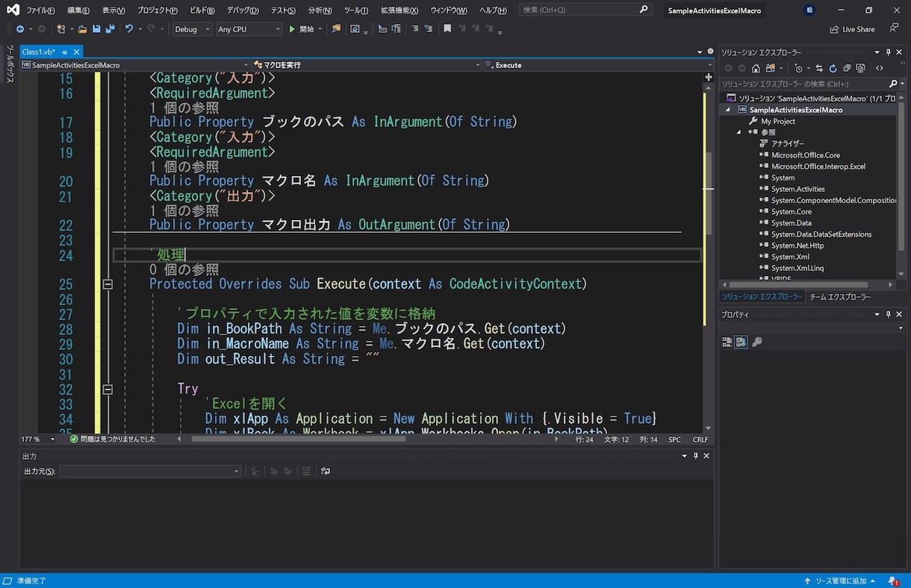911x588 pixels.
Task: Open the Debug configuration dropdown
Action: [193, 29]
